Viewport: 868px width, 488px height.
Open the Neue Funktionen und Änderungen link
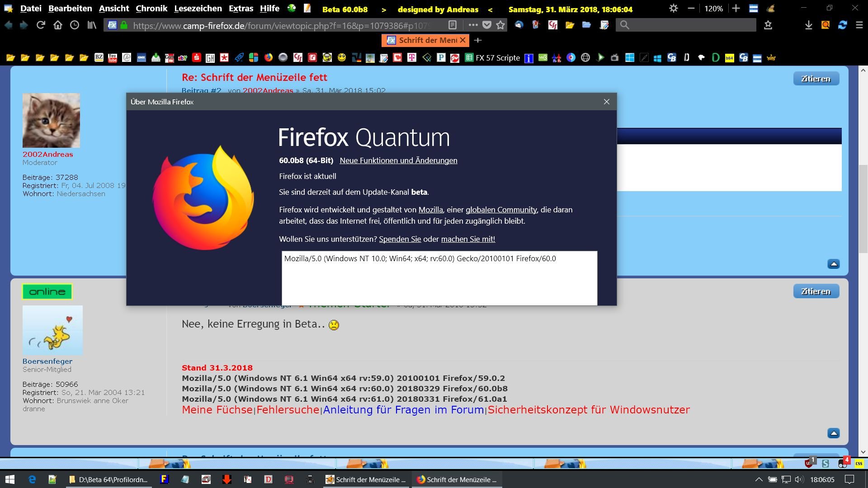pos(398,160)
